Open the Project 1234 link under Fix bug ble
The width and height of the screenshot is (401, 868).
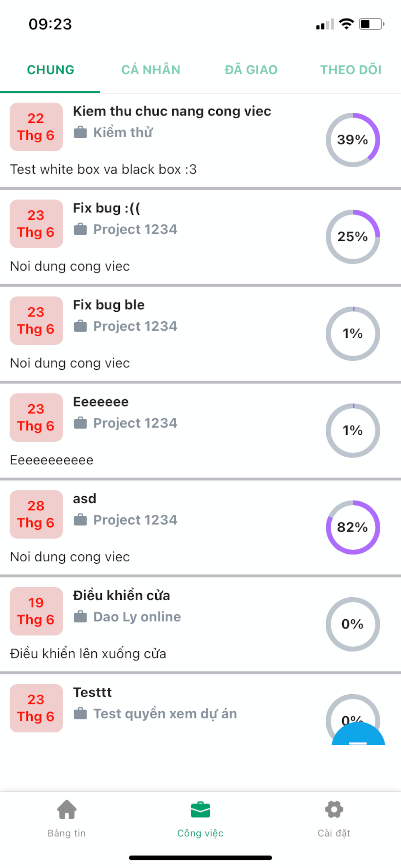click(x=135, y=326)
